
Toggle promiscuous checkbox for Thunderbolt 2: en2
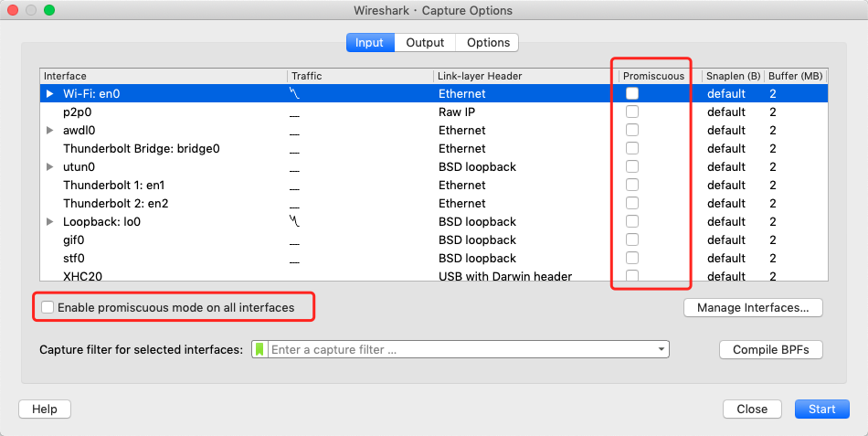coord(632,203)
